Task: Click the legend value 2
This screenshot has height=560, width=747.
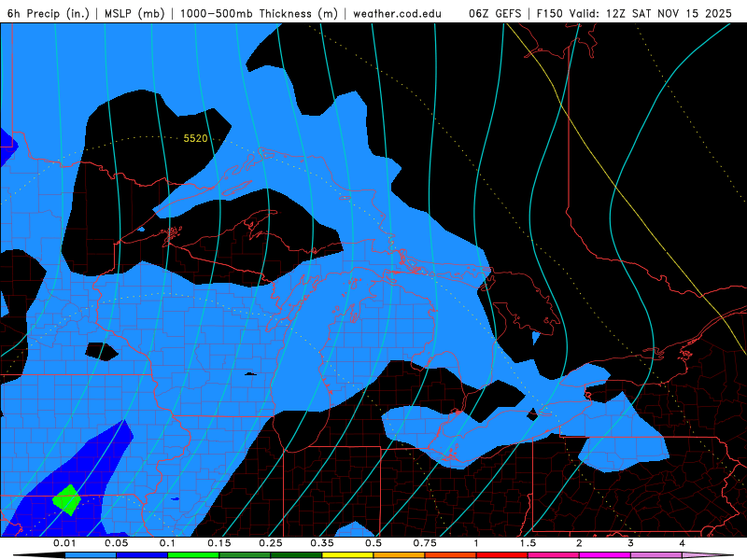Action: tap(579, 543)
